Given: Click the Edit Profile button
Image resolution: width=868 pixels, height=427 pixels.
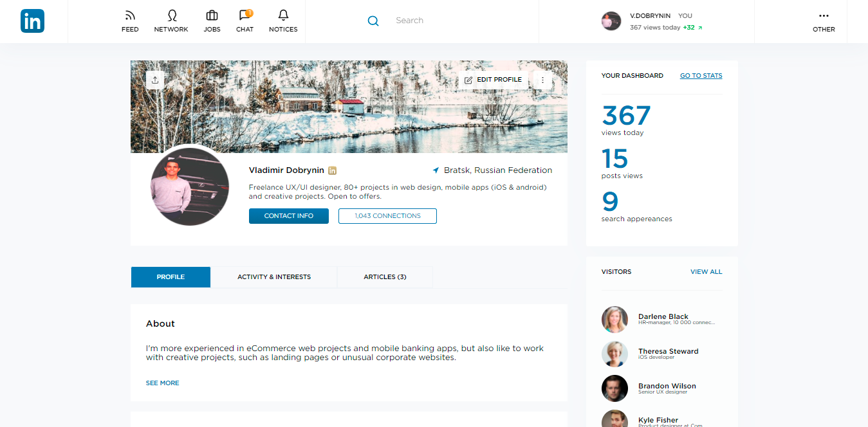Looking at the screenshot, I should click(494, 80).
